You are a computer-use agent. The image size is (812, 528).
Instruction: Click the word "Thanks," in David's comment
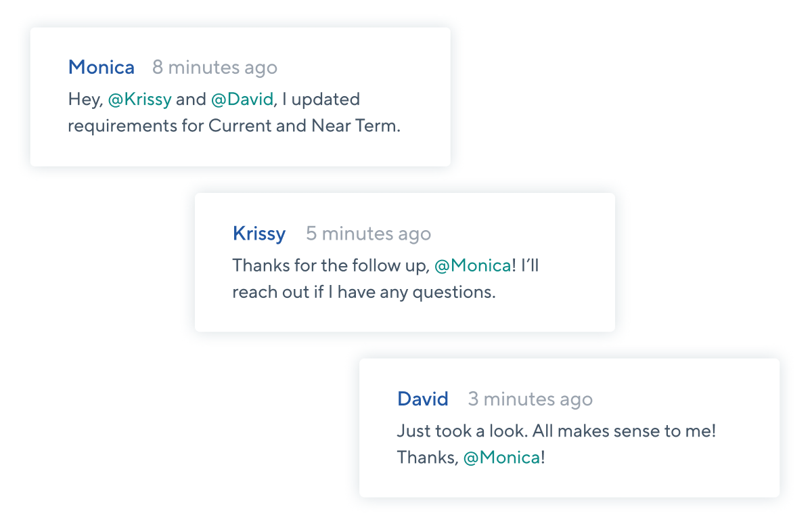click(427, 458)
